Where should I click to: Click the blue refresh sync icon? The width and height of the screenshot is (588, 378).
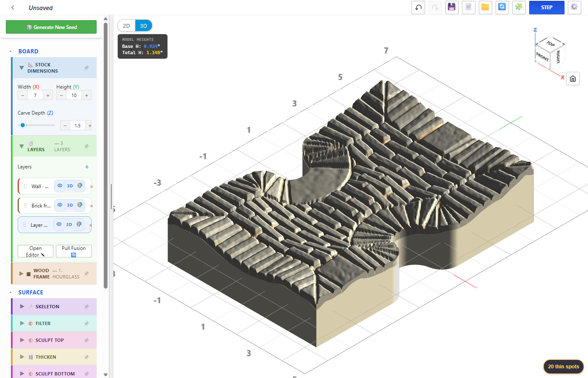[502, 8]
